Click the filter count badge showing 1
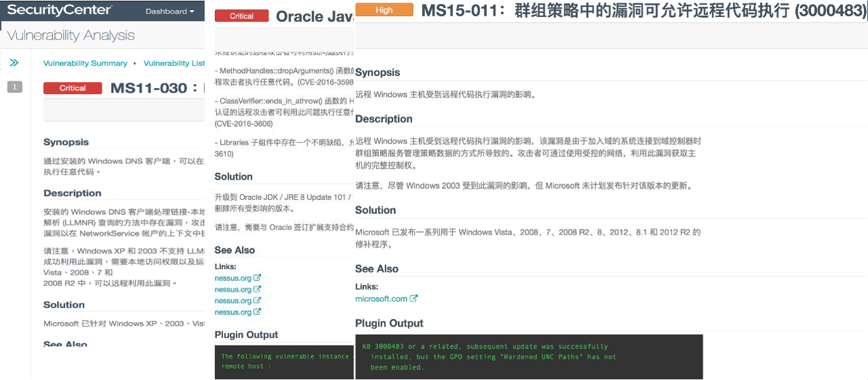Viewport: 868px width, 380px height. pyautogui.click(x=15, y=87)
